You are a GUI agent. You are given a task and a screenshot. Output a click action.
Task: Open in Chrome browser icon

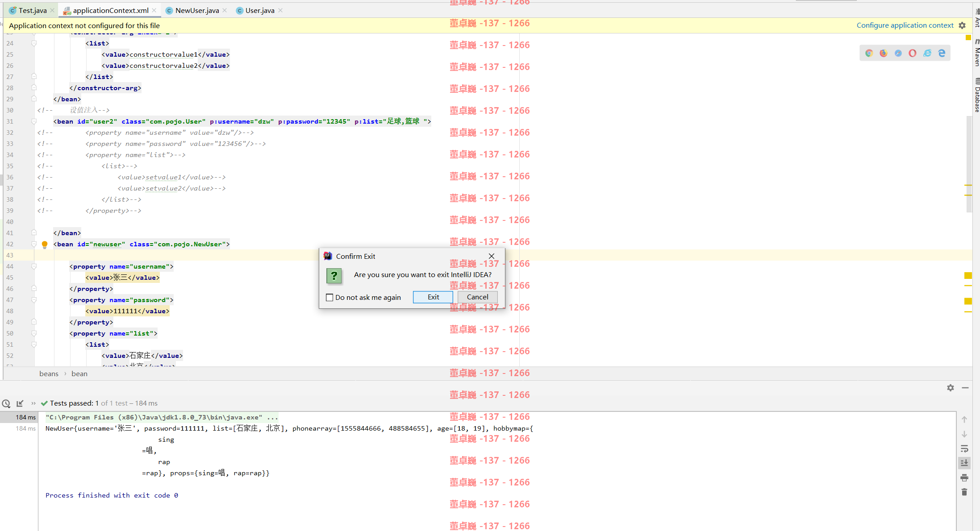coord(869,53)
